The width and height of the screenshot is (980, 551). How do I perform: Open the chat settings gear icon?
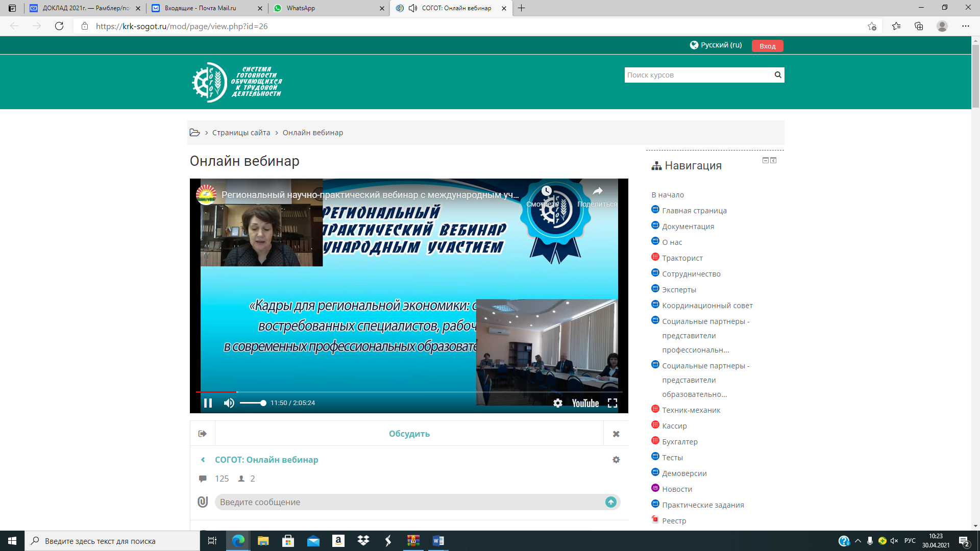616,460
